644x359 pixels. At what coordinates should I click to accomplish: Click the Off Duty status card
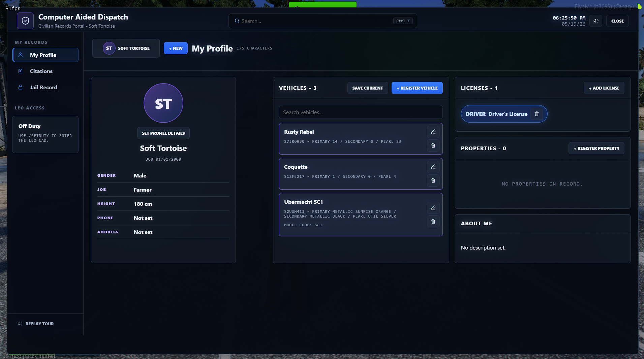pyautogui.click(x=45, y=134)
